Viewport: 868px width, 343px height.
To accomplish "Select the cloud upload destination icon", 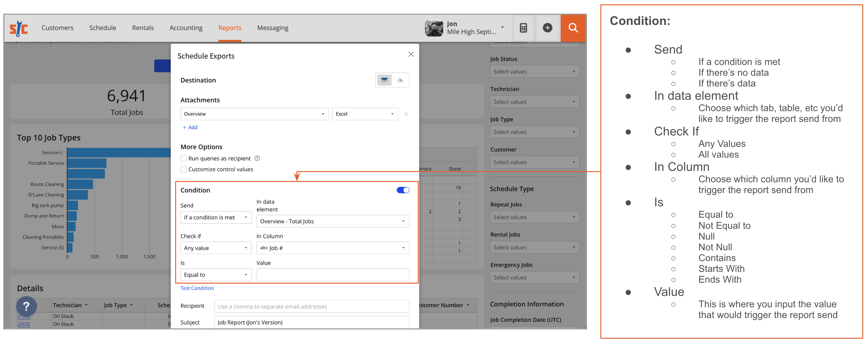I will pyautogui.click(x=400, y=80).
